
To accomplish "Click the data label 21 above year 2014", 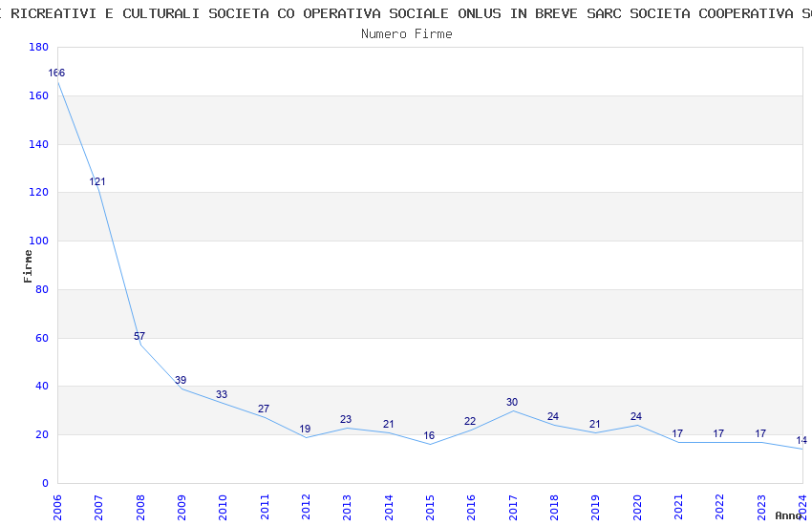I will [x=389, y=424].
